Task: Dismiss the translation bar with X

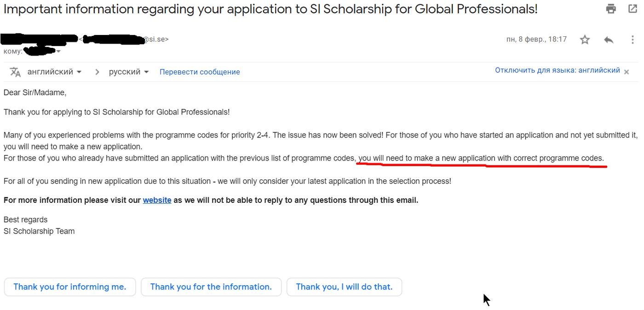Action: click(x=626, y=71)
